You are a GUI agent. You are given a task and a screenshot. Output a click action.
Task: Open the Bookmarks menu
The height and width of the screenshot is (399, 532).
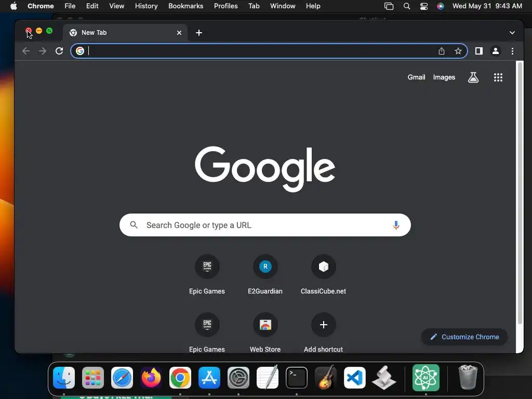tap(185, 6)
